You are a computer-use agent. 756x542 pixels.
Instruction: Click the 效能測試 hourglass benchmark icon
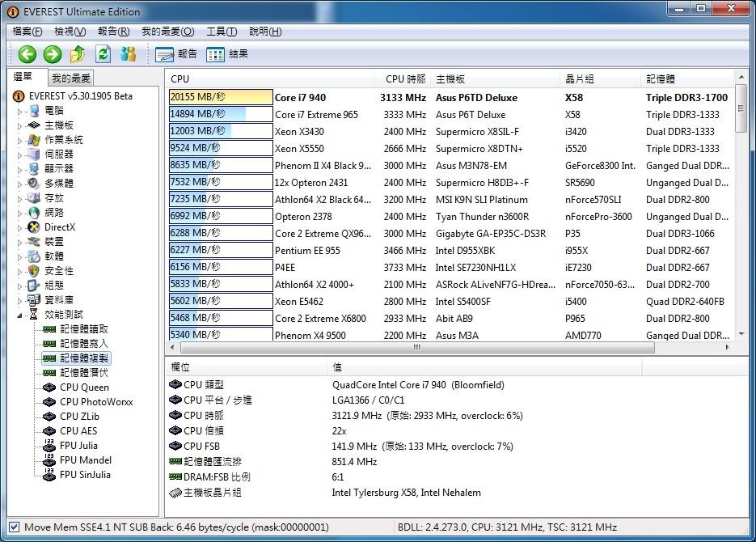34,315
